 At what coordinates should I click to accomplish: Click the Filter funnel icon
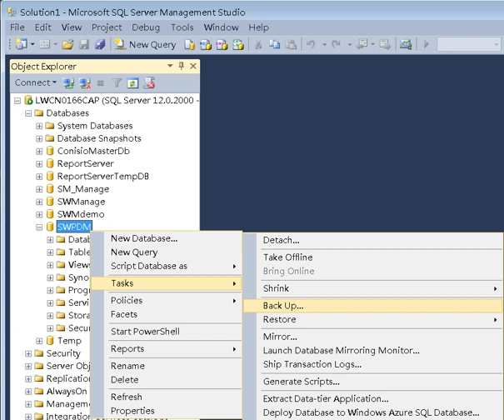click(x=117, y=83)
